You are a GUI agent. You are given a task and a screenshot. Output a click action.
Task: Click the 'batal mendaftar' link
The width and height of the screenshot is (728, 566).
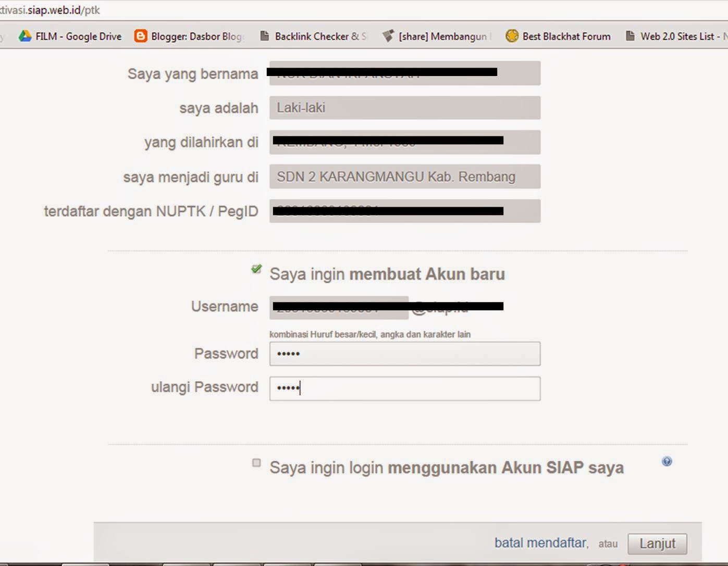coord(541,543)
